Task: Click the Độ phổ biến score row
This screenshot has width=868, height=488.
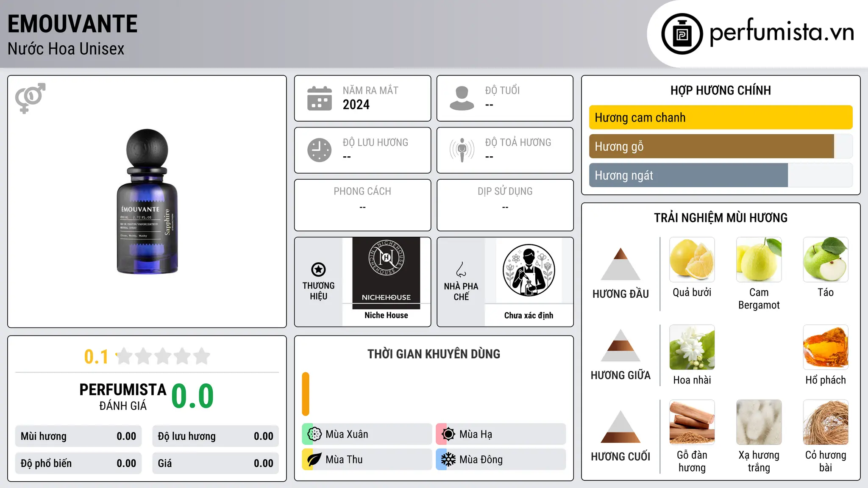Action: pyautogui.click(x=78, y=463)
